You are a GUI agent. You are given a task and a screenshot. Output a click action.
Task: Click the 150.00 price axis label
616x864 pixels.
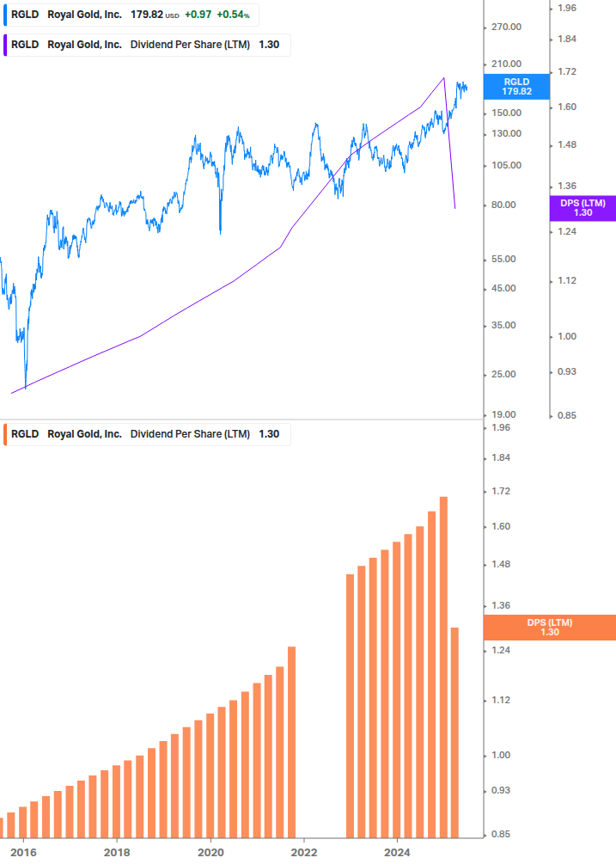[506, 113]
